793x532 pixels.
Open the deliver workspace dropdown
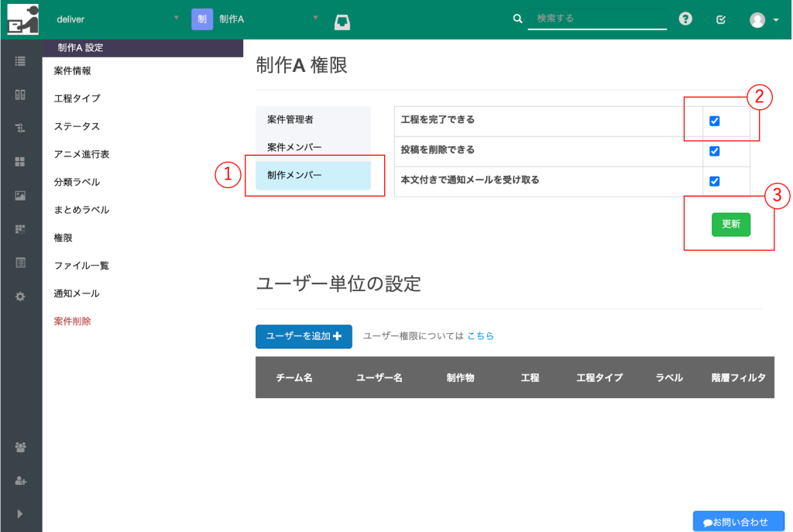(x=118, y=19)
